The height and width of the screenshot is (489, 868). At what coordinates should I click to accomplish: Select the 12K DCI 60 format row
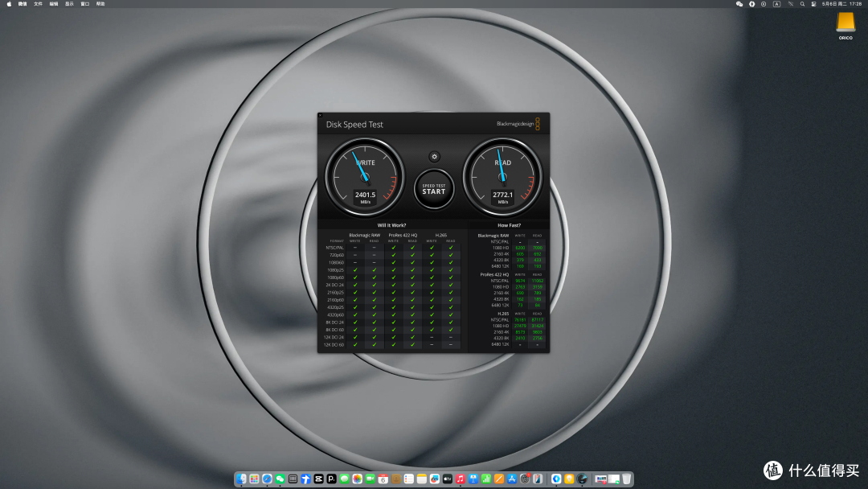tap(392, 344)
